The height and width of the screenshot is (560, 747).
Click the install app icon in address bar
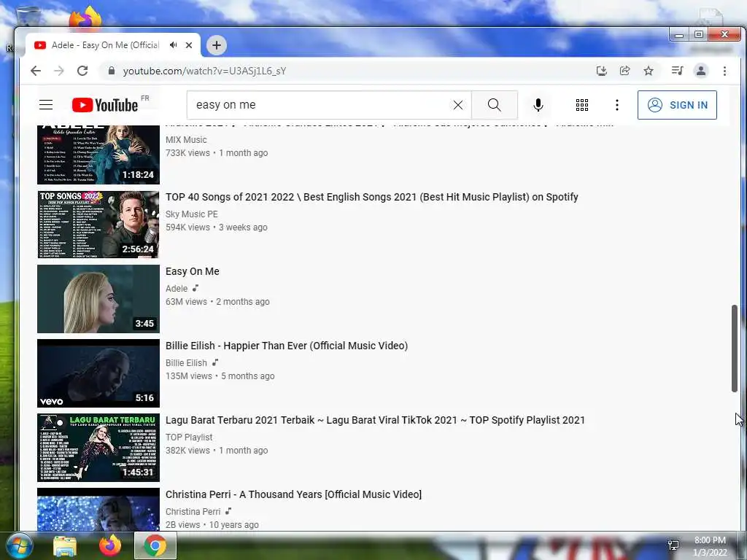point(602,71)
